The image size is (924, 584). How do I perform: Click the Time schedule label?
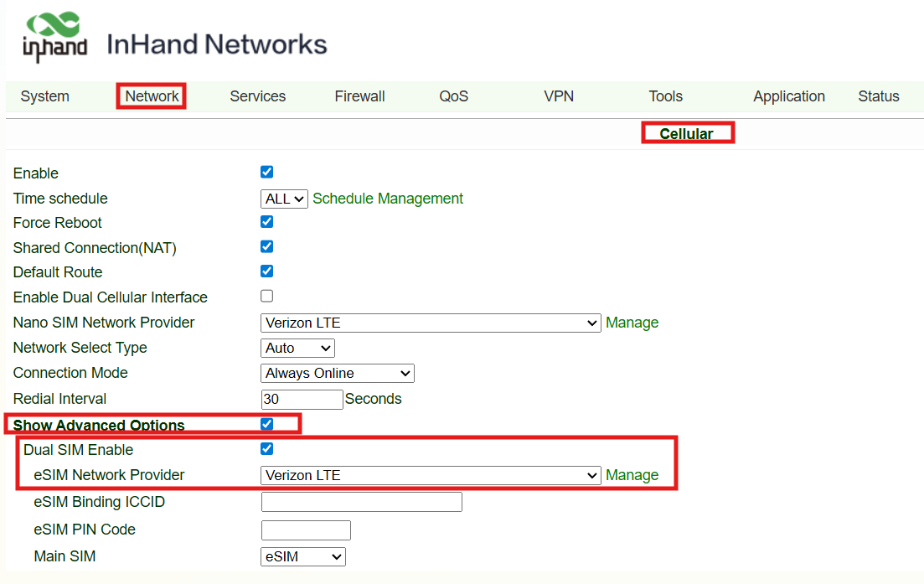(60, 198)
